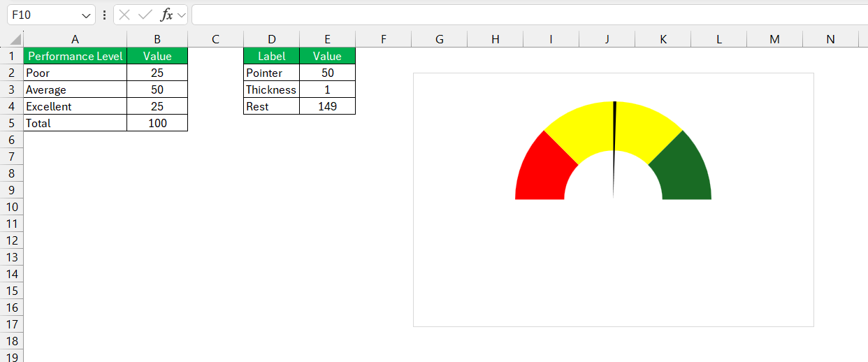Viewport: 868px width, 362px height.
Task: Click the Value header cell in column E
Action: coord(327,56)
